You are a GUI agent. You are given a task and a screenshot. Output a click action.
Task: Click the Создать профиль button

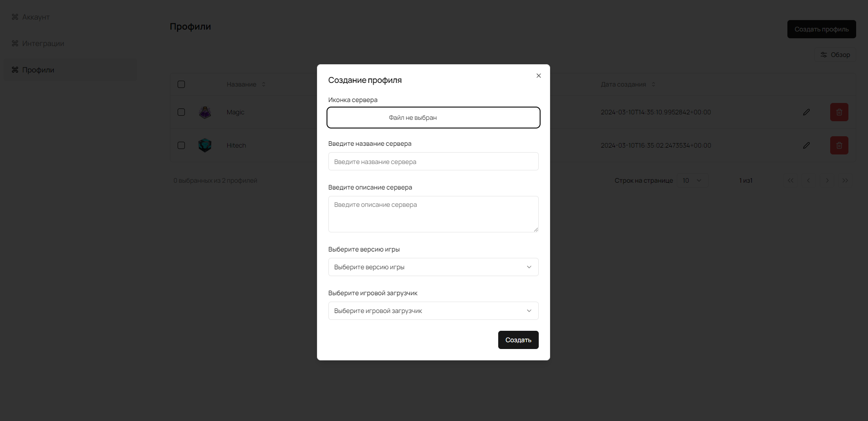(x=821, y=29)
